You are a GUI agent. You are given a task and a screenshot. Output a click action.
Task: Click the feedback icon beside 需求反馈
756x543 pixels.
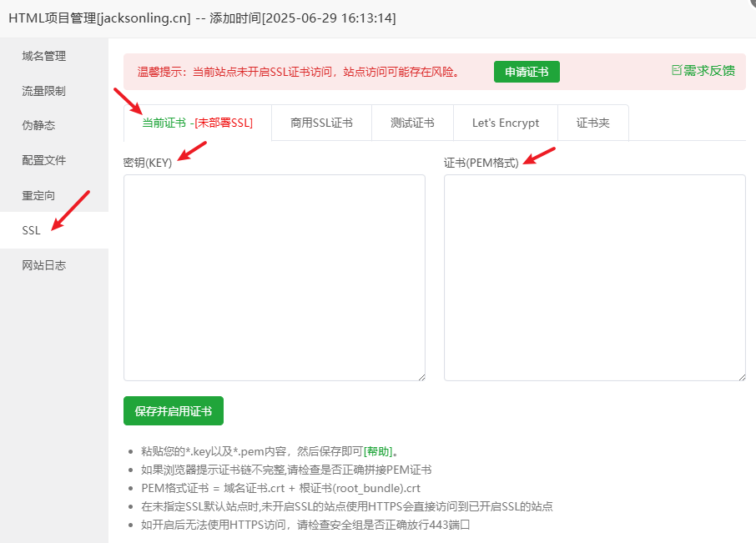tap(677, 71)
